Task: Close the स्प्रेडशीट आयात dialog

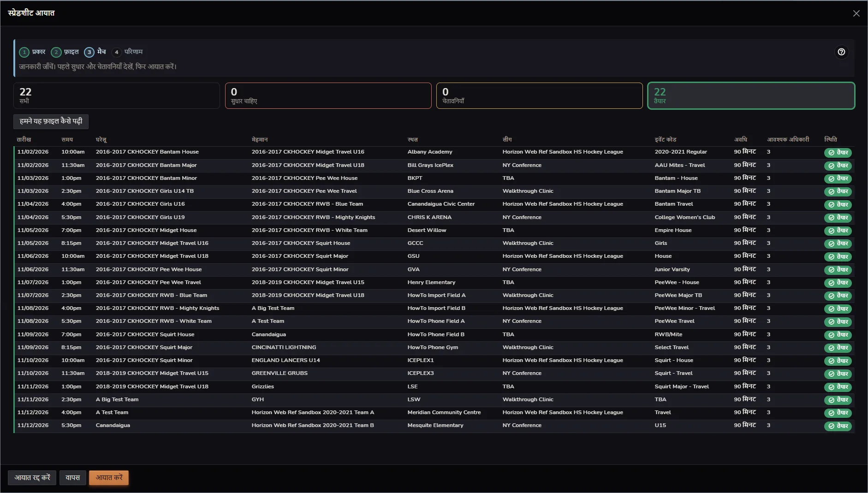Action: (856, 13)
